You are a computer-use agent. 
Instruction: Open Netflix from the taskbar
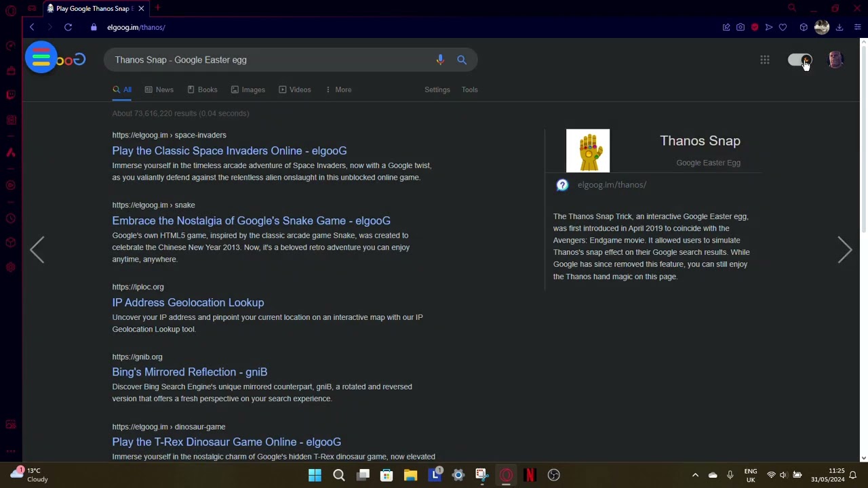coord(530,475)
